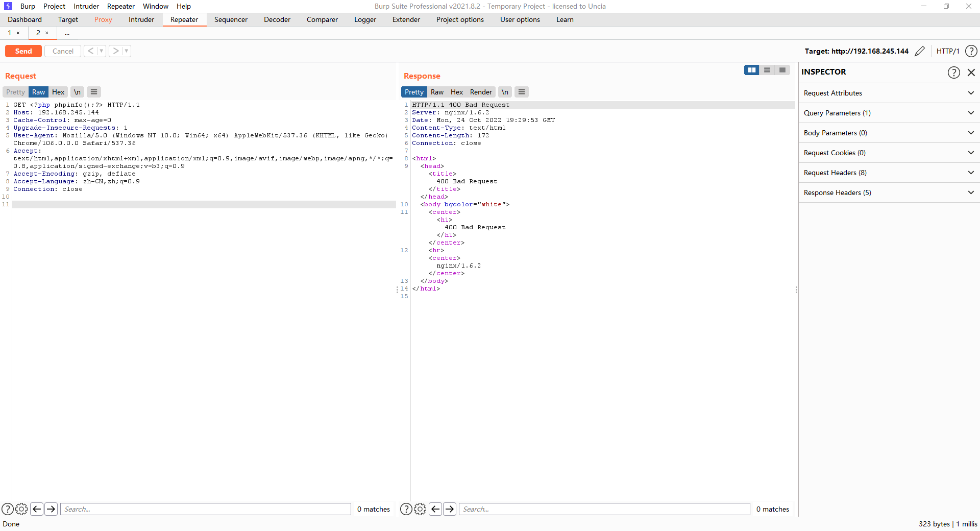Screen dimensions: 980x531
Task: Open the Decoder tab
Action: coord(277,19)
